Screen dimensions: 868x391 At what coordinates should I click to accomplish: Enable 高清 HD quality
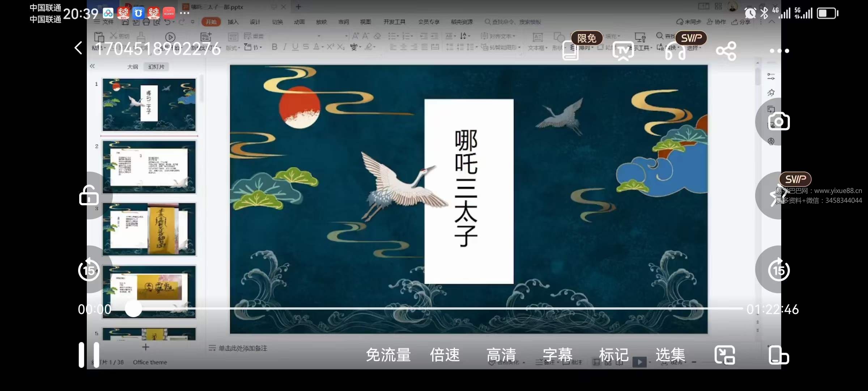coord(501,355)
